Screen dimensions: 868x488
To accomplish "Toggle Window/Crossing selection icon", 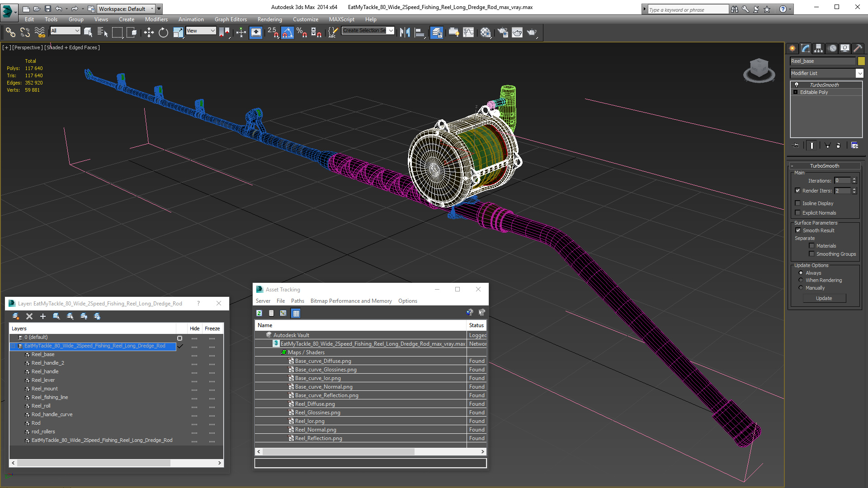I will 132,33.
